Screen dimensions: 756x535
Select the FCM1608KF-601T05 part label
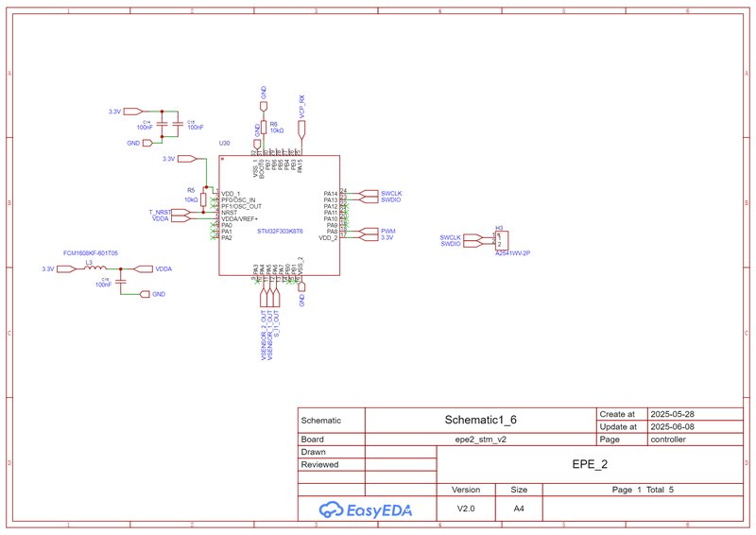(91, 252)
